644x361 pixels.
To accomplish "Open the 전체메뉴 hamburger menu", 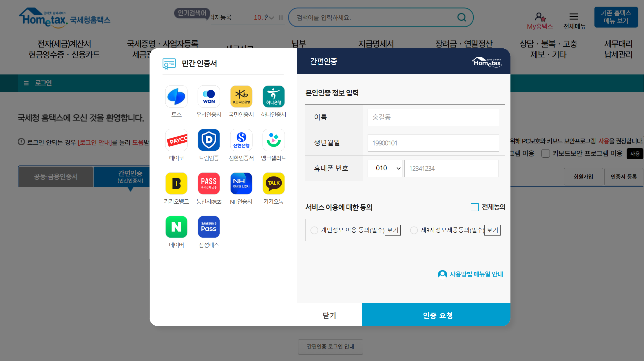I will click(574, 17).
